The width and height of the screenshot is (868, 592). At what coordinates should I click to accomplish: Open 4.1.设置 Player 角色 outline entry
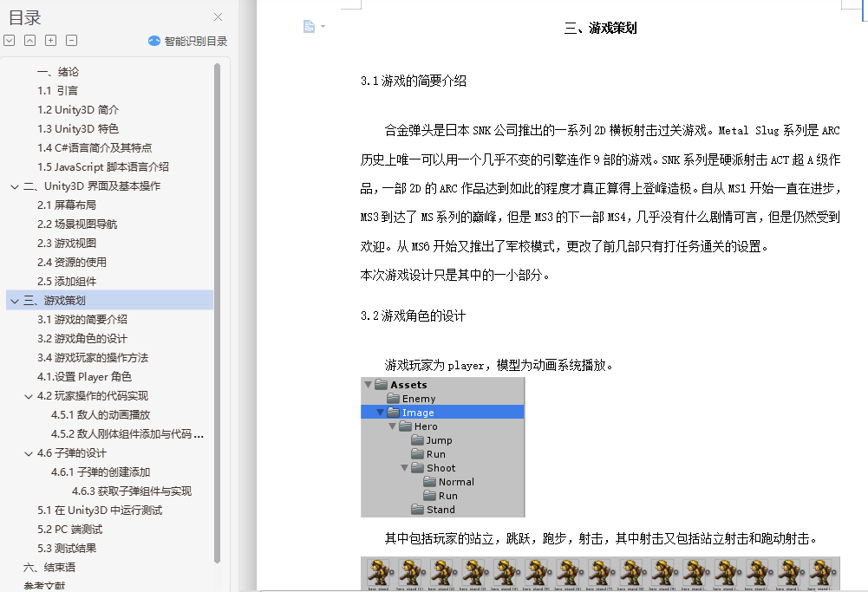tap(84, 377)
